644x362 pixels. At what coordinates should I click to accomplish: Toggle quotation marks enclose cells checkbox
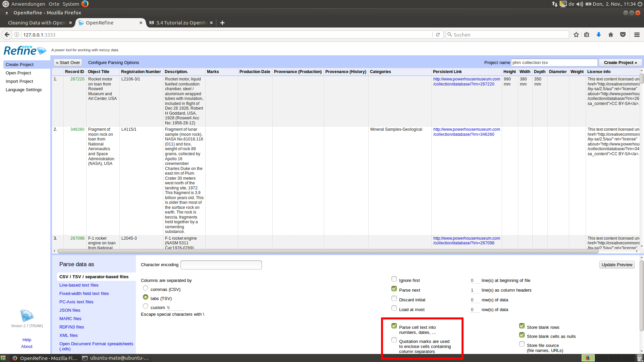tap(394, 340)
